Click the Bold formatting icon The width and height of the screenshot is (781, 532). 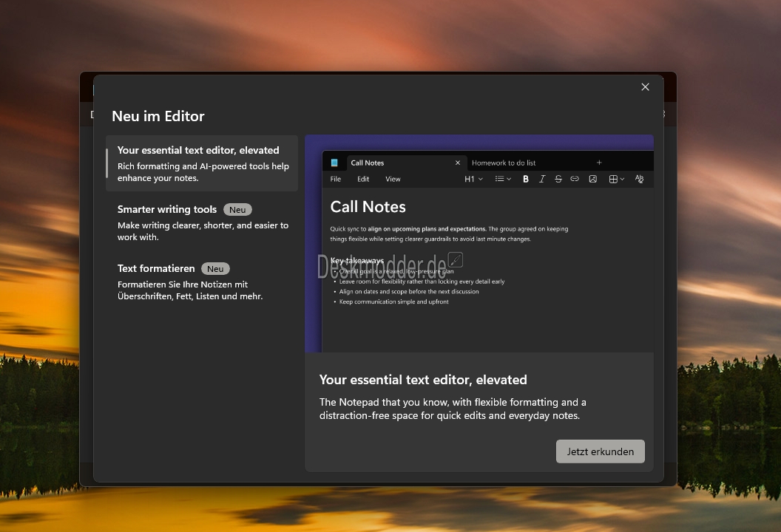[526, 179]
